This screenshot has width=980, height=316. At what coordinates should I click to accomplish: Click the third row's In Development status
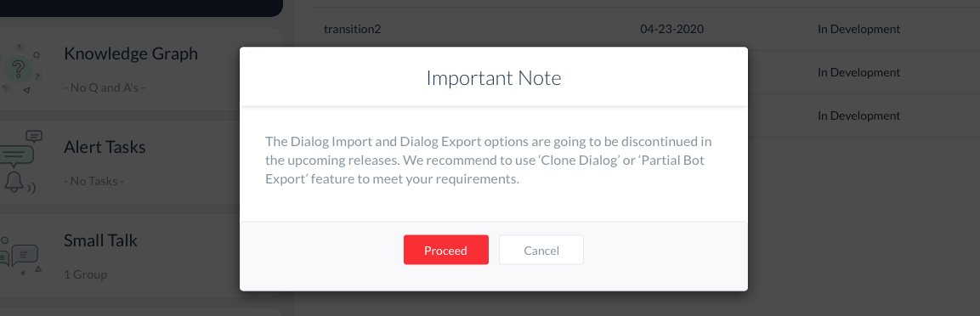tap(858, 116)
